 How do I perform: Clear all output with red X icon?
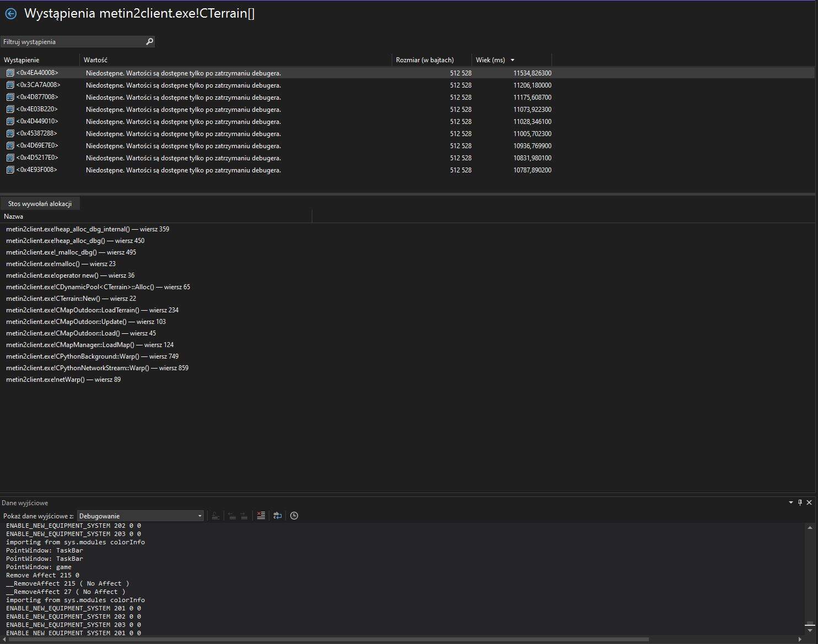[261, 516]
